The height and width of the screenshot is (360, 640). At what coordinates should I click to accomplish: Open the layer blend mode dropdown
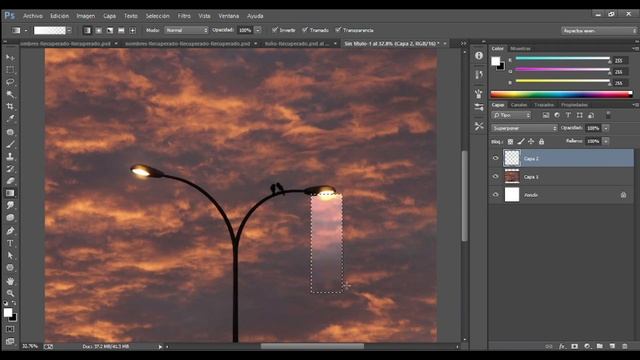click(524, 128)
